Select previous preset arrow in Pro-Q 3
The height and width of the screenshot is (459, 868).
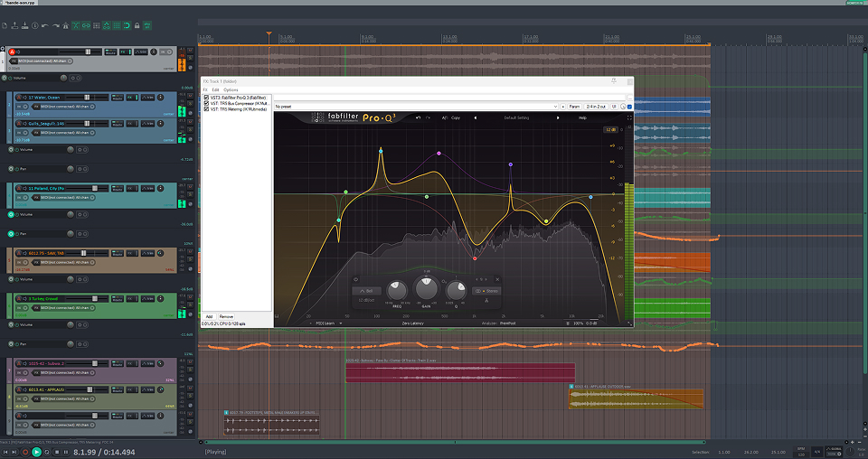coord(475,117)
